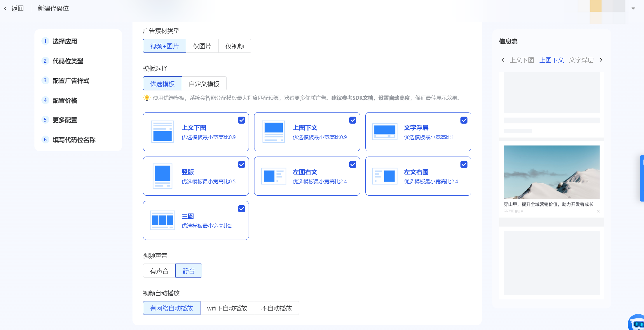
Task: Click 新建代码位 page title
Action: click(x=53, y=8)
